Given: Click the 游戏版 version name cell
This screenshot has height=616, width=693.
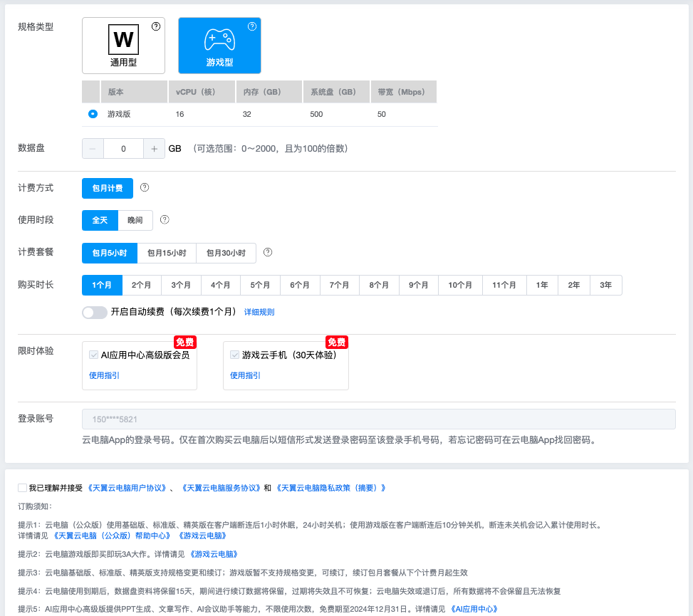Looking at the screenshot, I should tap(120, 114).
